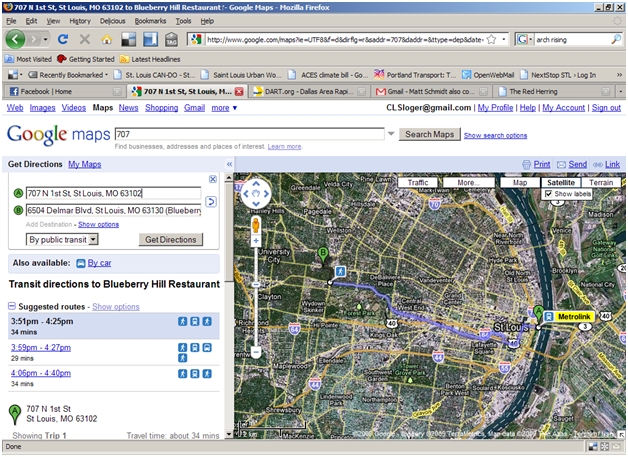Viewport: 628px width, 457px height.
Task: Click Metrolink station icon on map
Action: (x=548, y=316)
